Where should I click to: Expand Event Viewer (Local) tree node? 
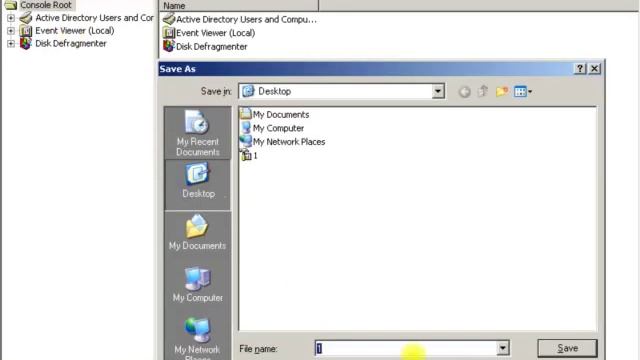(x=11, y=31)
